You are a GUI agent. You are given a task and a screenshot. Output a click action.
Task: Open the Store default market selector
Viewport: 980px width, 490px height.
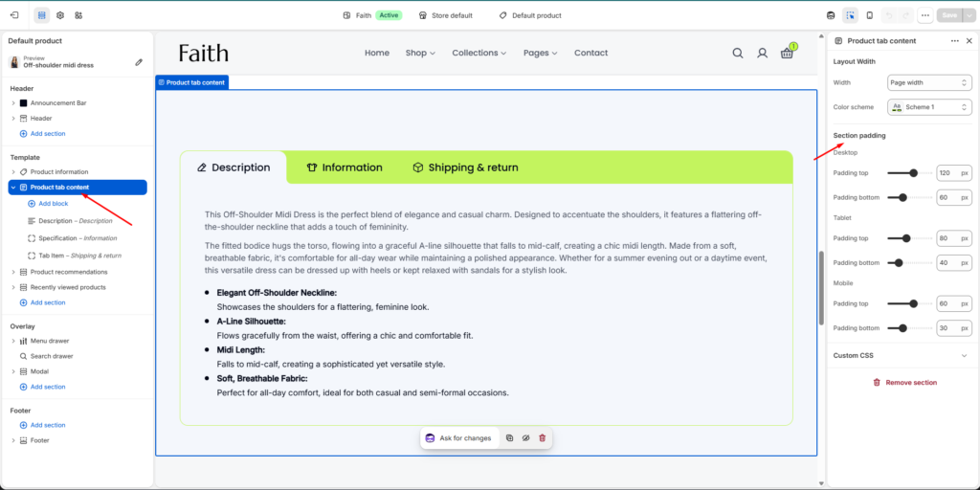pyautogui.click(x=446, y=15)
